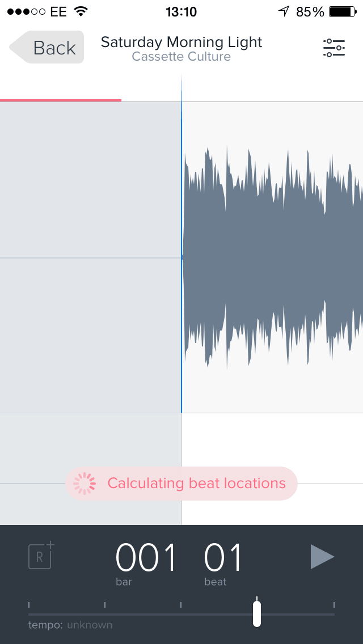This screenshot has width=363, height=644.
Task: Tap the Calculating beat locations banner
Action: tap(181, 484)
